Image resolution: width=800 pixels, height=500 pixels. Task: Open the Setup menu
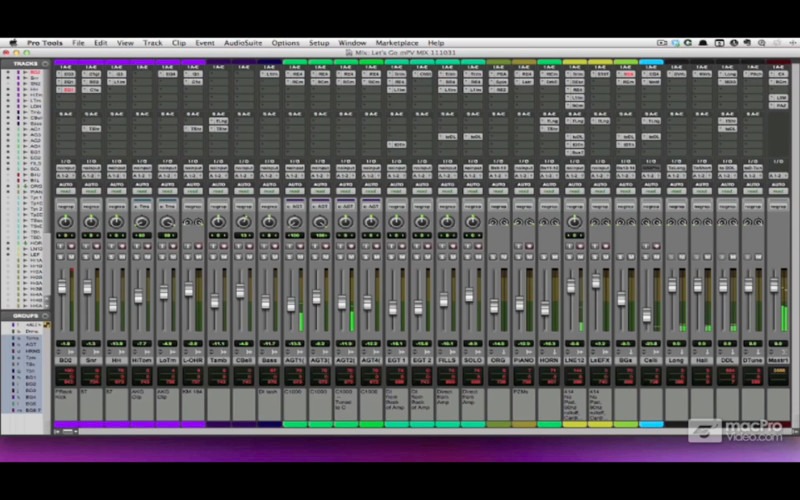(319, 43)
